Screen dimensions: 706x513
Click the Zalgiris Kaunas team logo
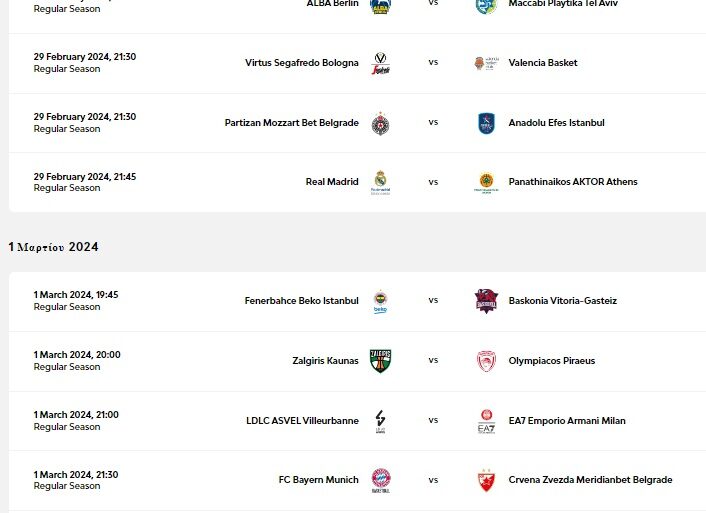pos(380,361)
